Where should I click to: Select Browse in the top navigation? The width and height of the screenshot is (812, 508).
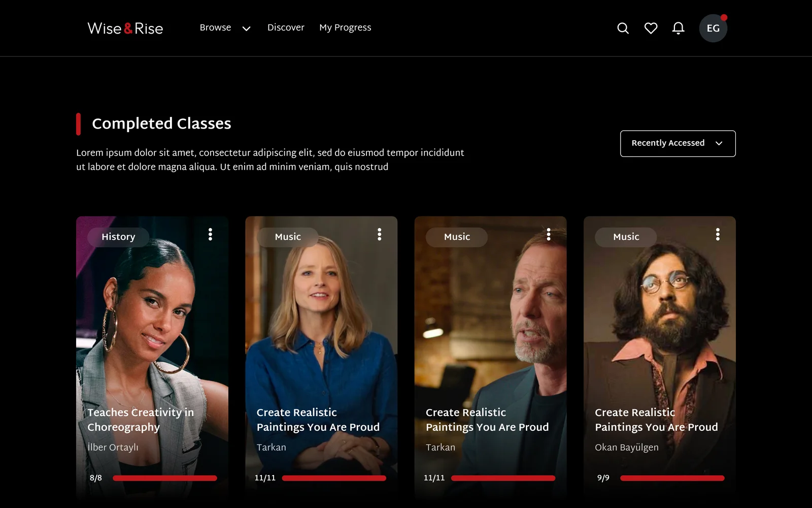[x=215, y=27]
